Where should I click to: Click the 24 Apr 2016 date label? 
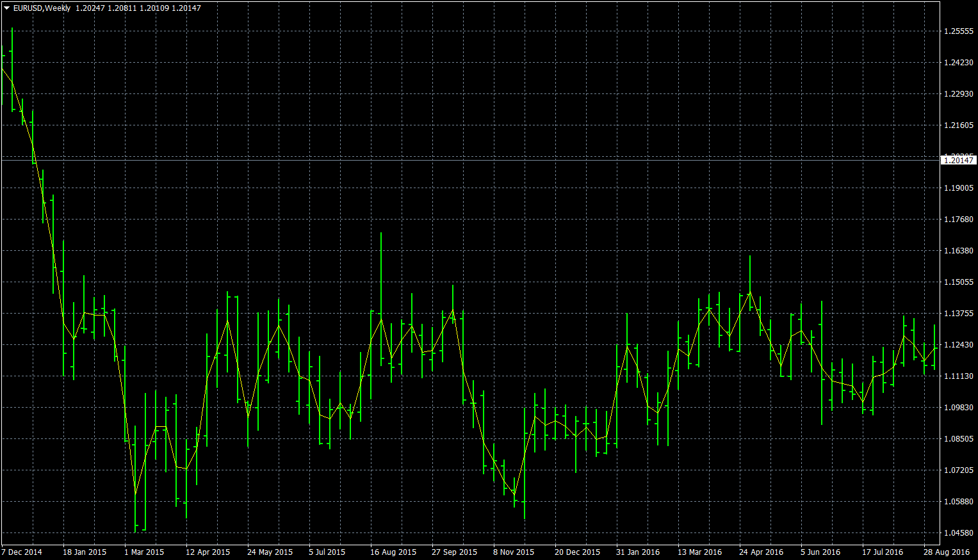click(761, 552)
